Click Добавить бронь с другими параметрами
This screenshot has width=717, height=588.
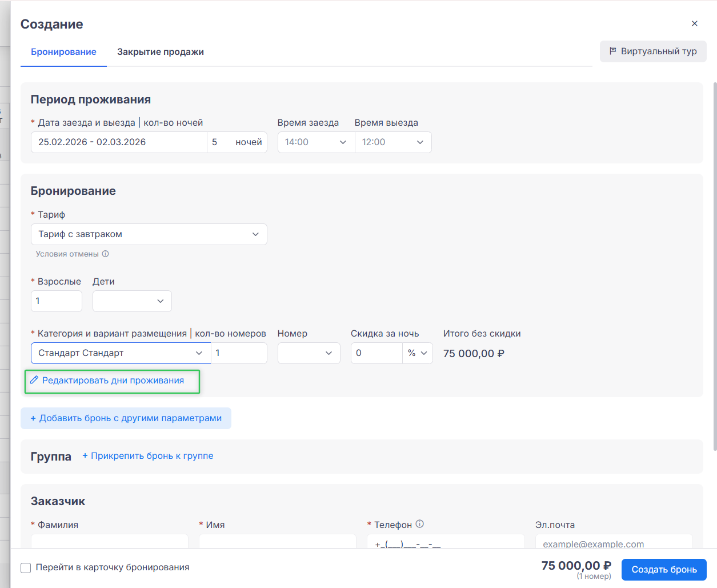click(126, 418)
